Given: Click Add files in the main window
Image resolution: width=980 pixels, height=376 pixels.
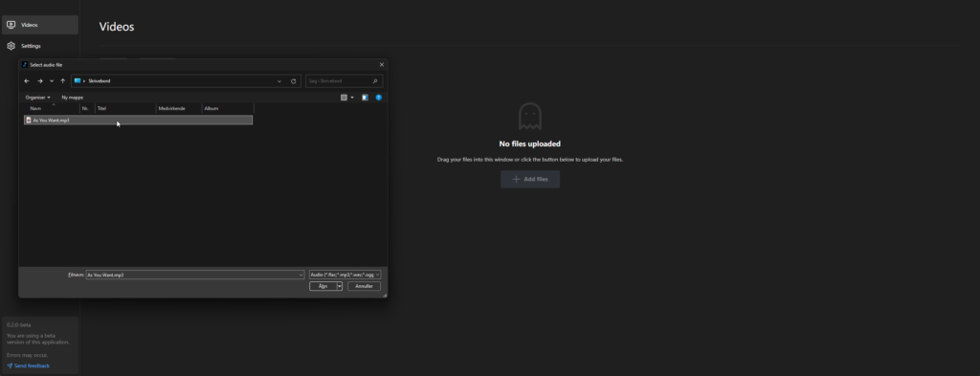Looking at the screenshot, I should point(530,179).
